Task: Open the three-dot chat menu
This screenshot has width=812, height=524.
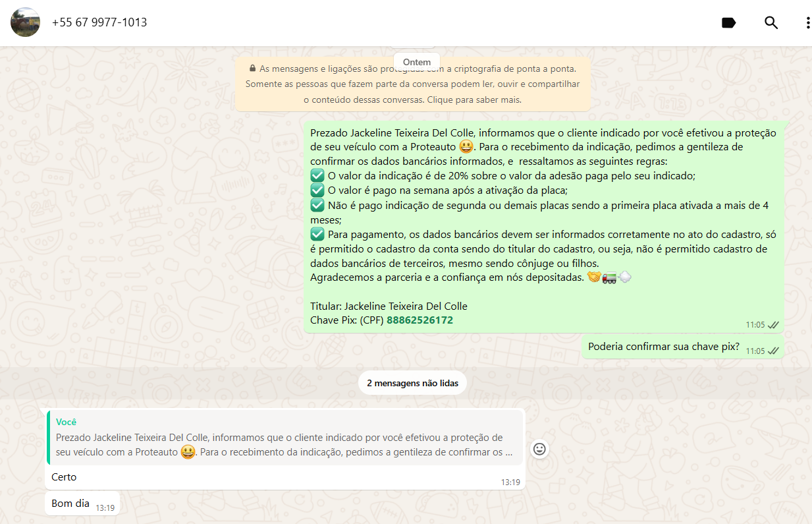Action: coord(807,23)
